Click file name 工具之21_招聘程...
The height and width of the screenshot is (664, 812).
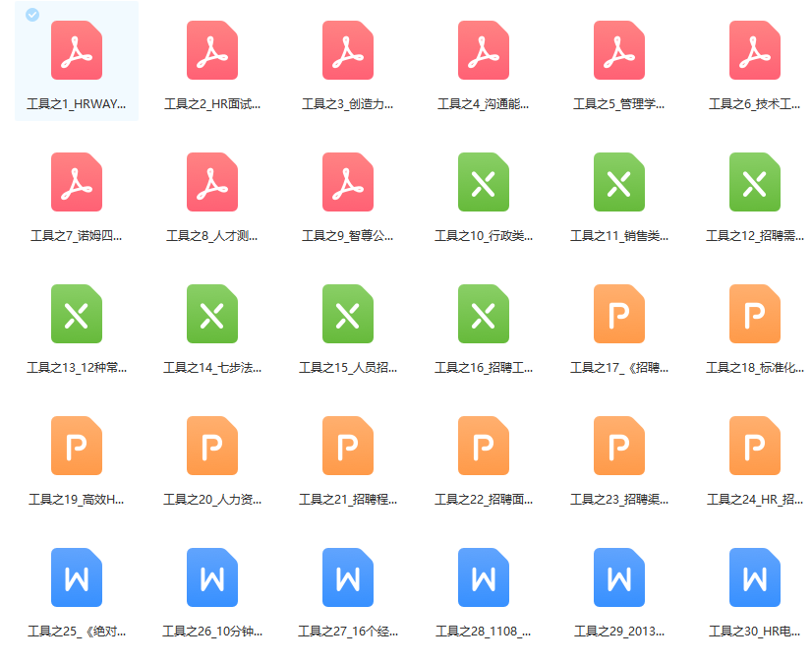(348, 499)
